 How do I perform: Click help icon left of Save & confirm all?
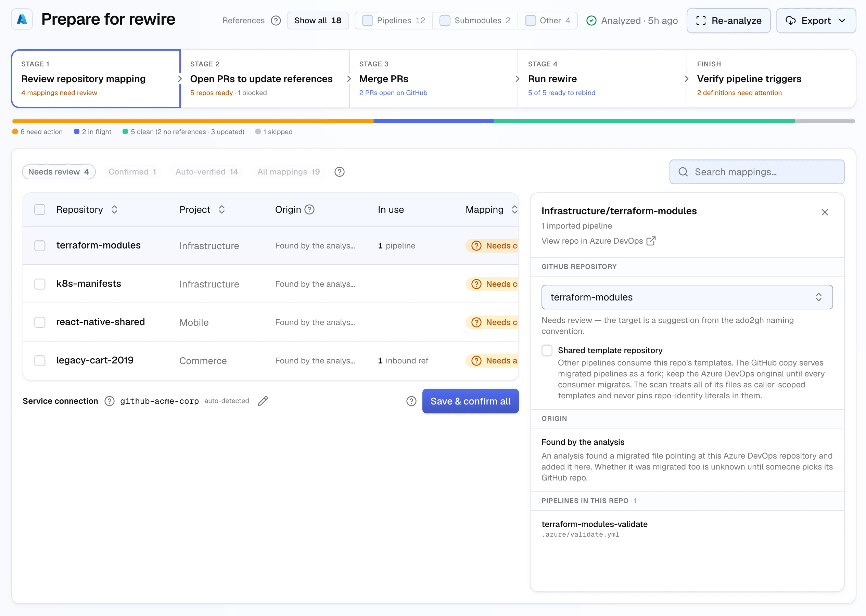[411, 401]
